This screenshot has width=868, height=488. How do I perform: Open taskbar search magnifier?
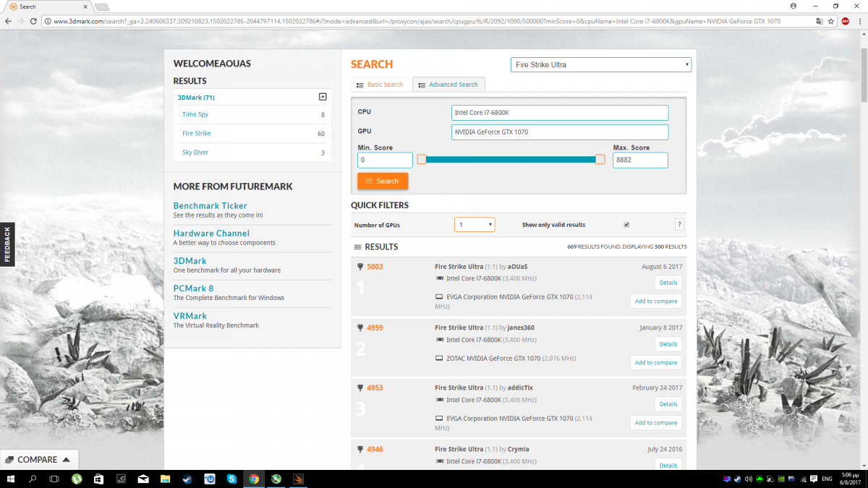click(33, 479)
